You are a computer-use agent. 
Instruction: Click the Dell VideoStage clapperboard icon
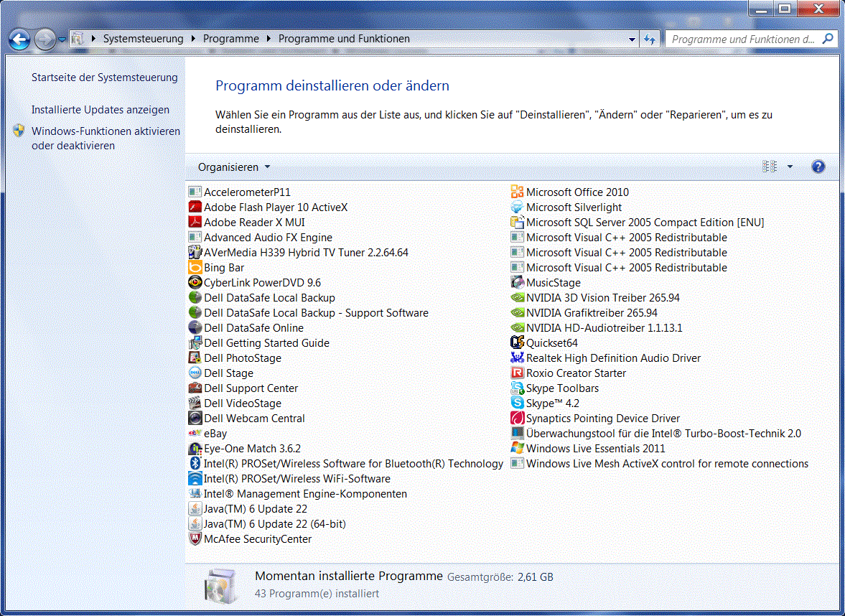(195, 403)
